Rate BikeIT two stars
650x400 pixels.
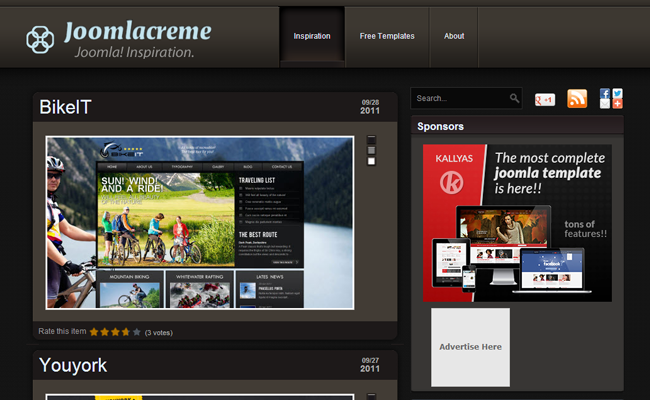click(104, 332)
